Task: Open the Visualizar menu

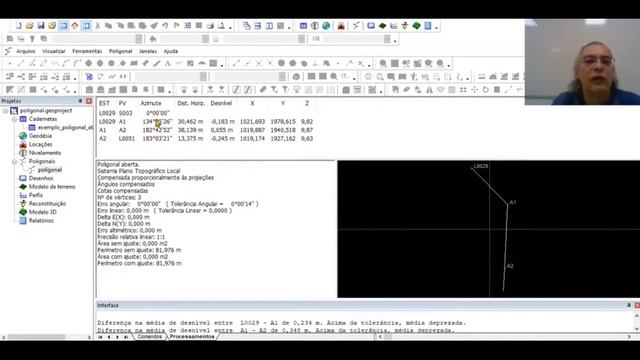Action: 54,51
